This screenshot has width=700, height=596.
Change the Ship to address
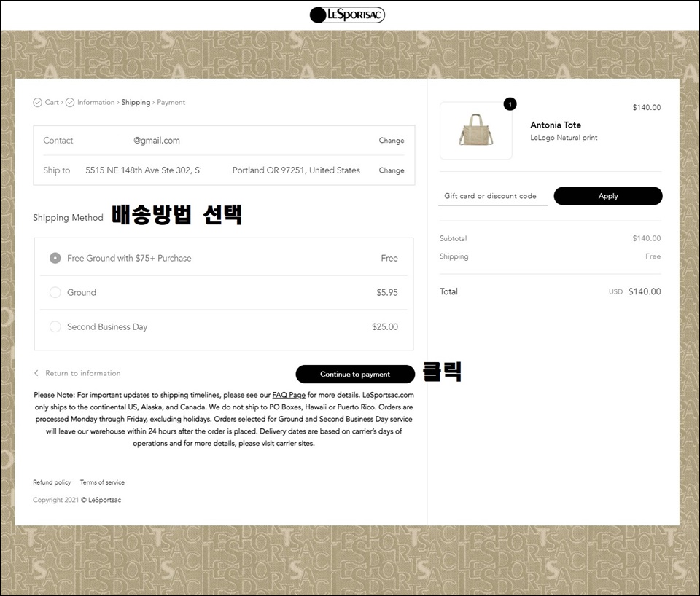coord(392,170)
